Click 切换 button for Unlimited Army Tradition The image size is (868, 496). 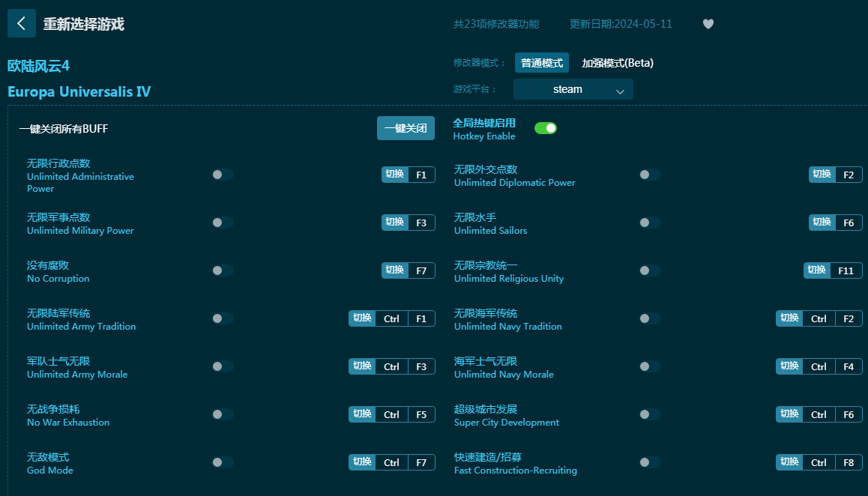pos(362,318)
